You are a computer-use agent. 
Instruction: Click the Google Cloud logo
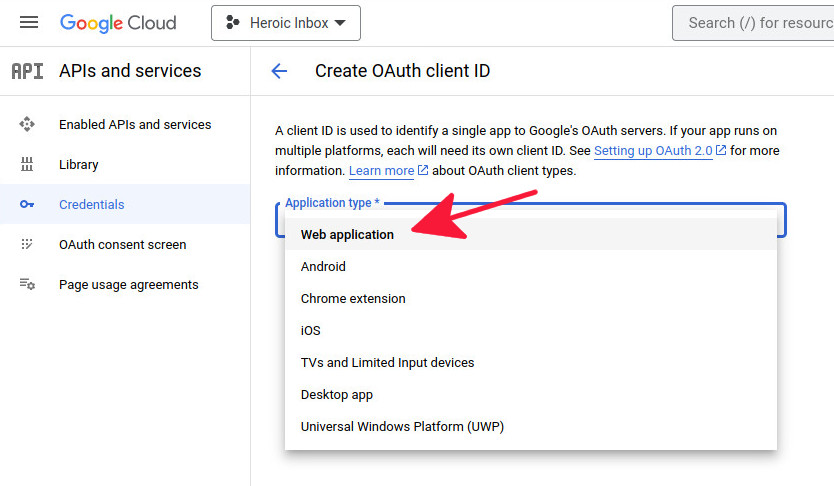(x=118, y=23)
